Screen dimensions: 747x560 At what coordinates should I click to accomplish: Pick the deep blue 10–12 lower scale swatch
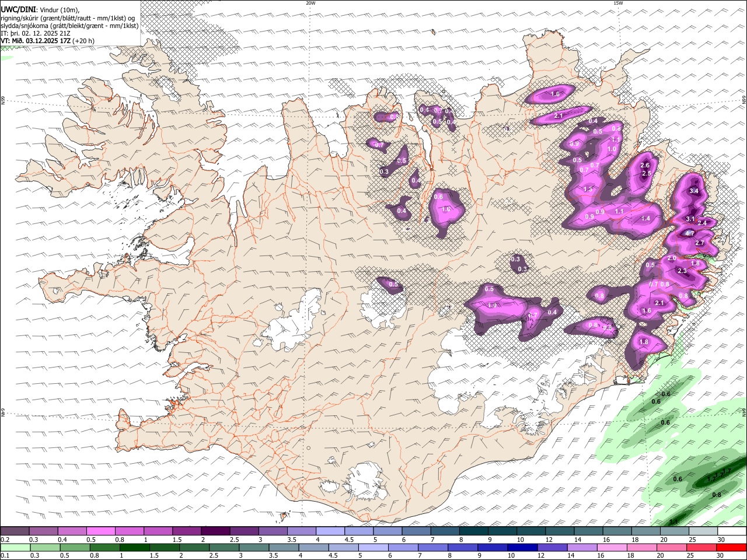[522, 547]
